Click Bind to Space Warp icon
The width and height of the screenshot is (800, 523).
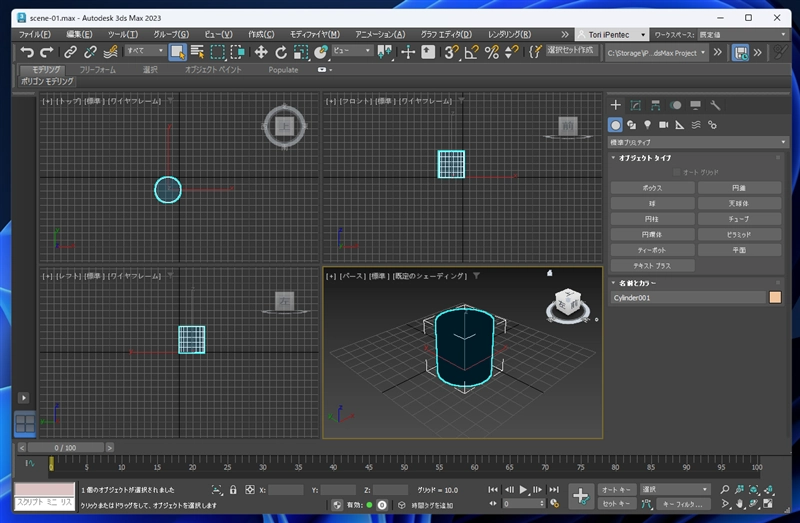point(110,52)
